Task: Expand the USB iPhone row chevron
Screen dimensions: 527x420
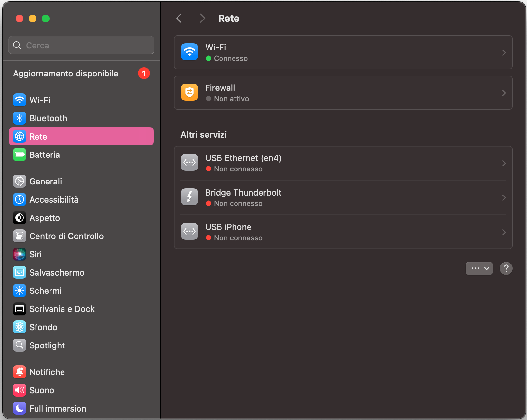Action: click(504, 232)
